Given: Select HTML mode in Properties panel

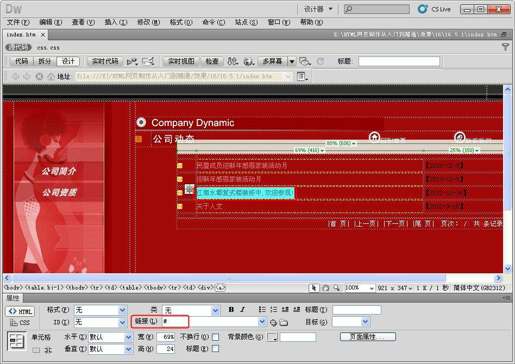Looking at the screenshot, I should [x=20, y=311].
